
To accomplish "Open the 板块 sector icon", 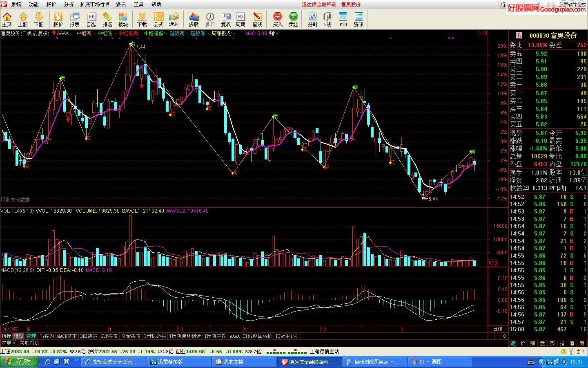I will pos(123,19).
